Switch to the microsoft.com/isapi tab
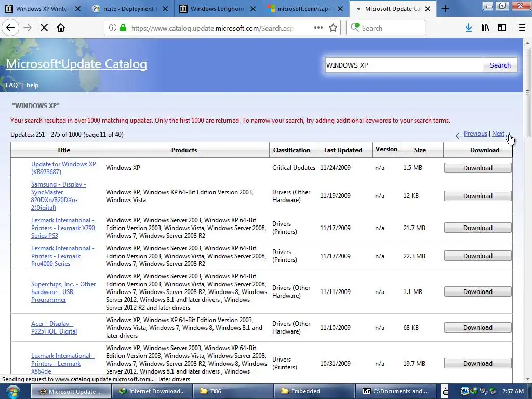The image size is (532, 399). (x=305, y=9)
